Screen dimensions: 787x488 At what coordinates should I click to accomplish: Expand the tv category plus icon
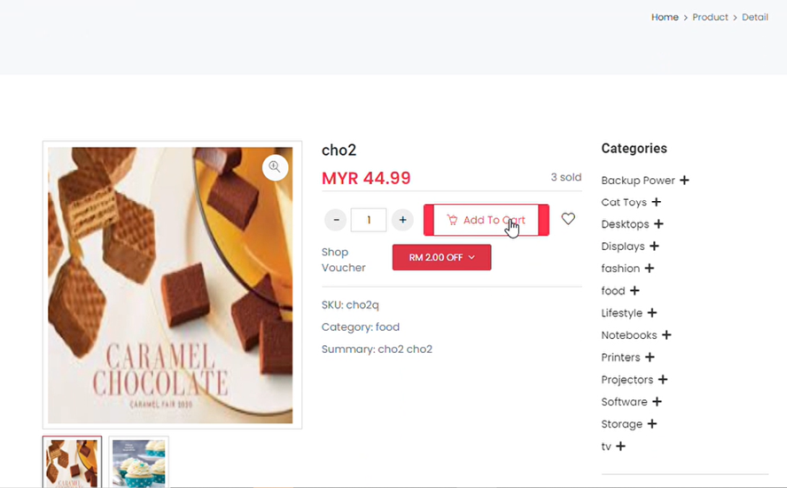621,446
